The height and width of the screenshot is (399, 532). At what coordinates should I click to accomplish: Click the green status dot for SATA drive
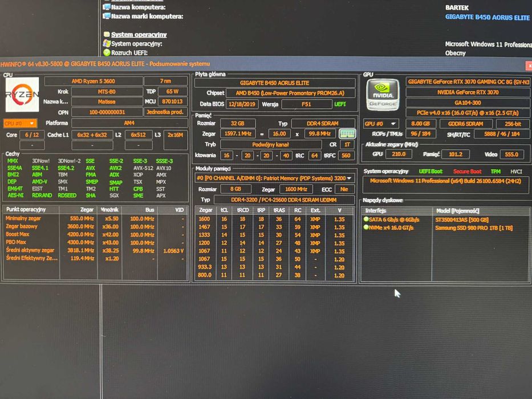coord(366,219)
